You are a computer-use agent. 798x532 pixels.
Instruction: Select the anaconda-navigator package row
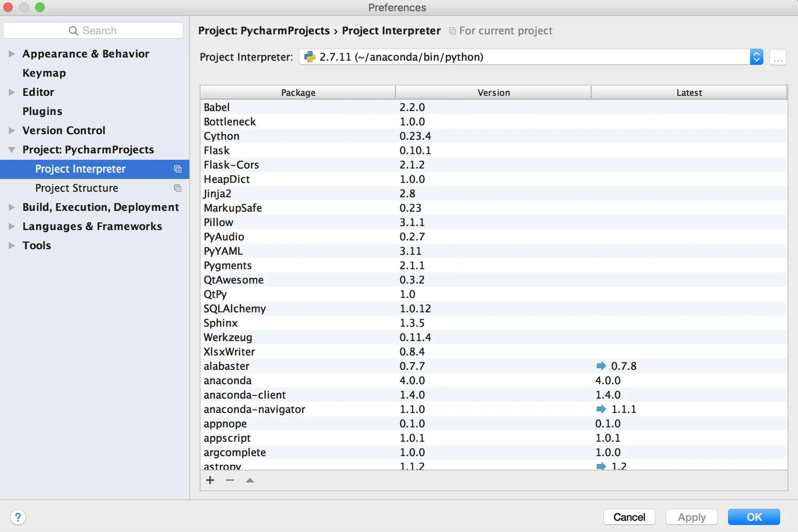click(254, 409)
